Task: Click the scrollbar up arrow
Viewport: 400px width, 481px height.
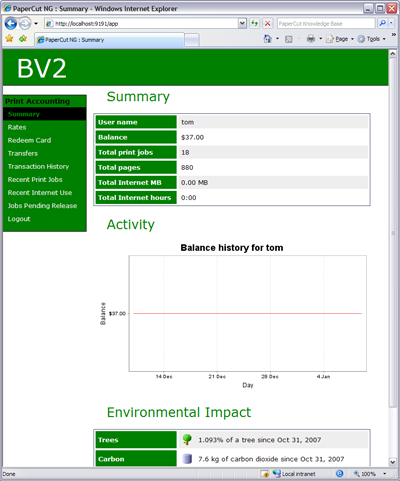Action: point(393,53)
